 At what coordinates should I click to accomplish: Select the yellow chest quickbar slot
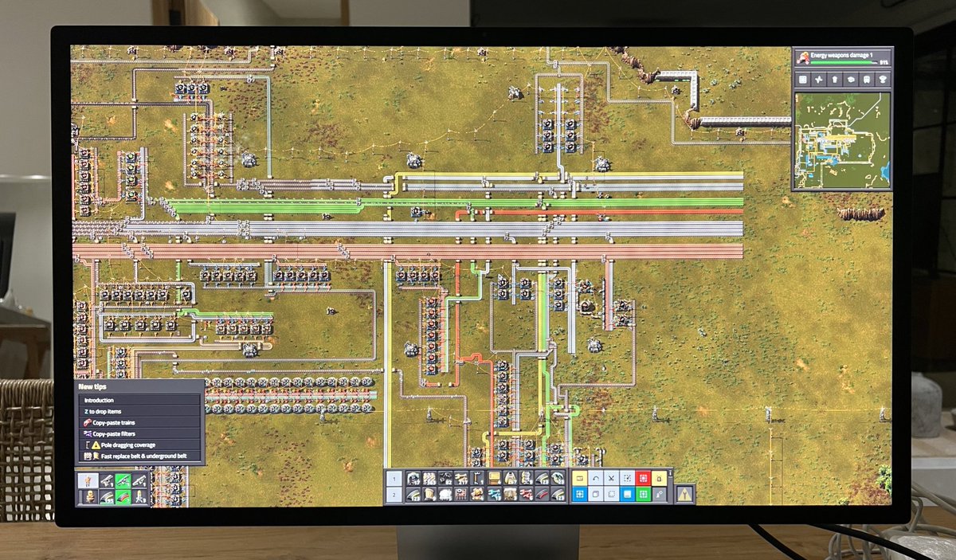(495, 478)
